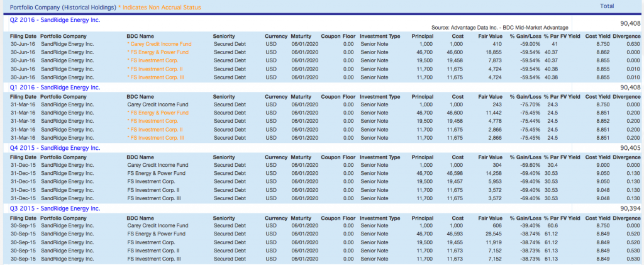644x265 pixels.
Task: Click cost value 46,593
Action: click(x=455, y=234)
